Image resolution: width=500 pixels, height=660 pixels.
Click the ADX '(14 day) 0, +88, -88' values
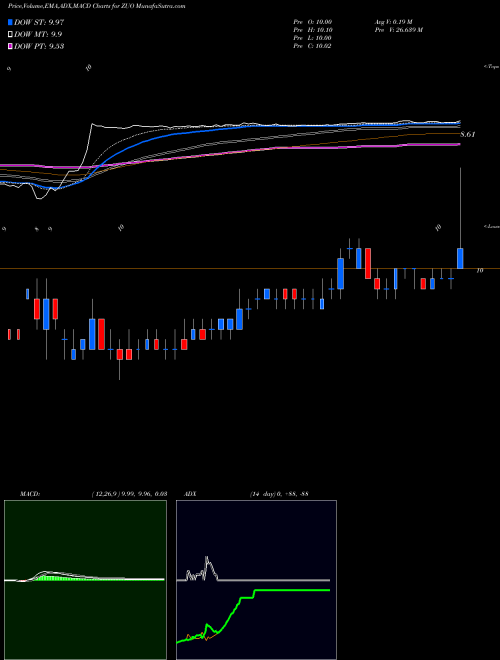tap(278, 494)
